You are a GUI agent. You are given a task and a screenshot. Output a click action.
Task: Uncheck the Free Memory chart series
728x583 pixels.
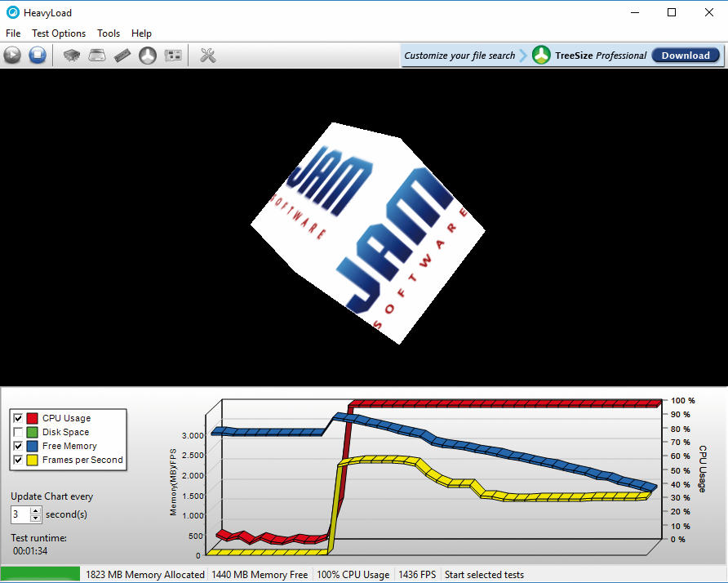(x=18, y=446)
